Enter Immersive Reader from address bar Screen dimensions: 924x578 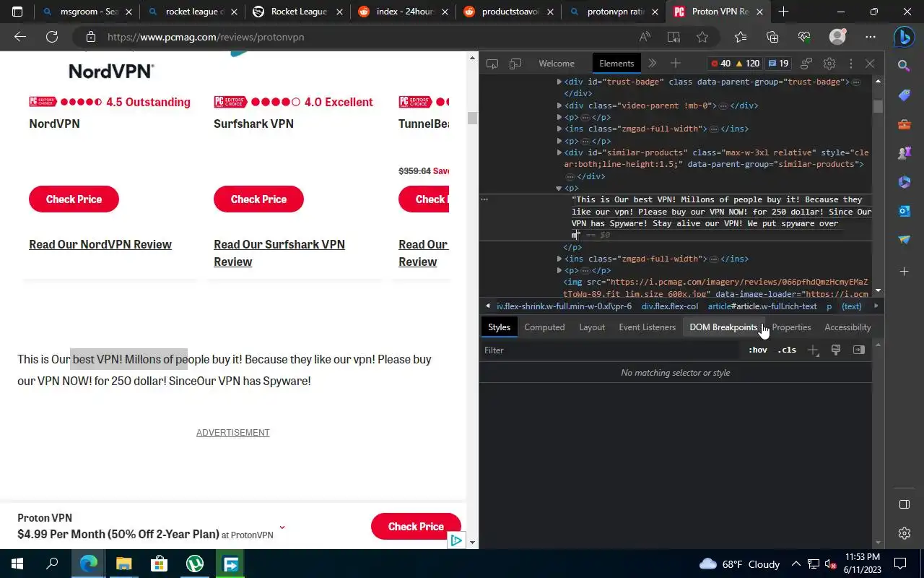coord(674,37)
